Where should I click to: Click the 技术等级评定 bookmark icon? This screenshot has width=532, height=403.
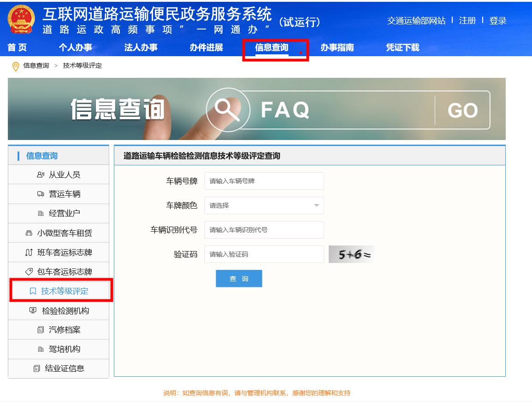coord(33,292)
